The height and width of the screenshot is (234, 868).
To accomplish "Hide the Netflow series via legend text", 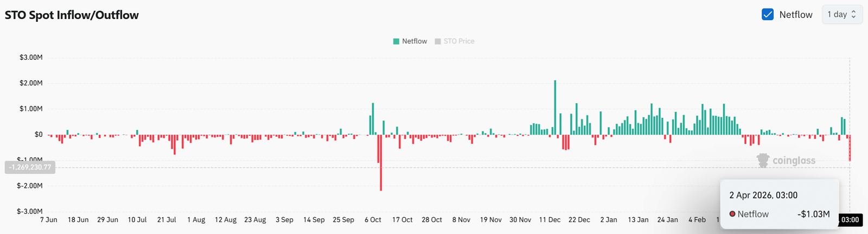I will (x=414, y=41).
